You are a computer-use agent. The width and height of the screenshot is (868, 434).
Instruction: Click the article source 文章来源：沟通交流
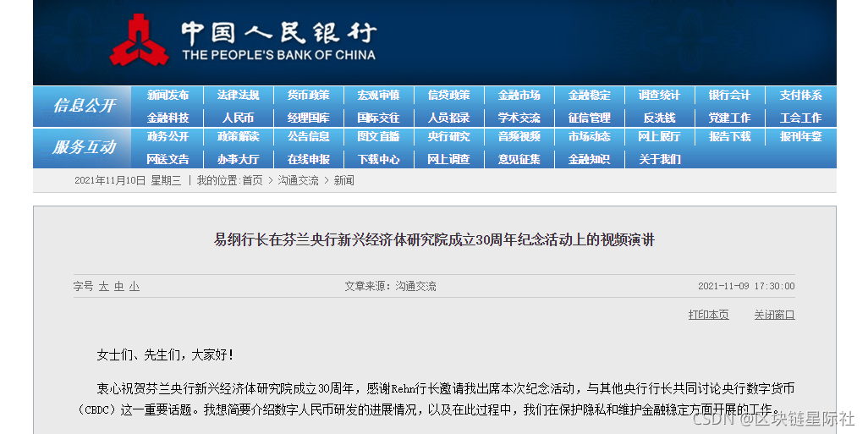point(390,286)
